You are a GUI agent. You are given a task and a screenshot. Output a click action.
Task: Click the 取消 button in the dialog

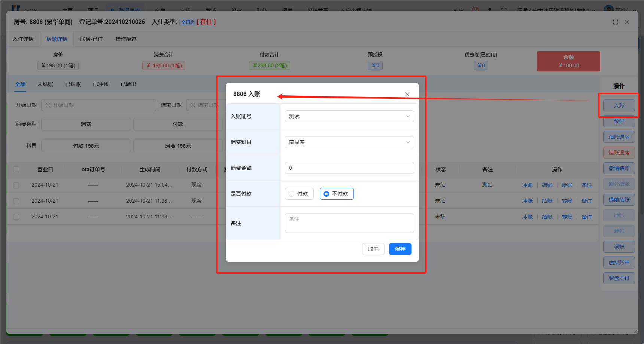[373, 249]
